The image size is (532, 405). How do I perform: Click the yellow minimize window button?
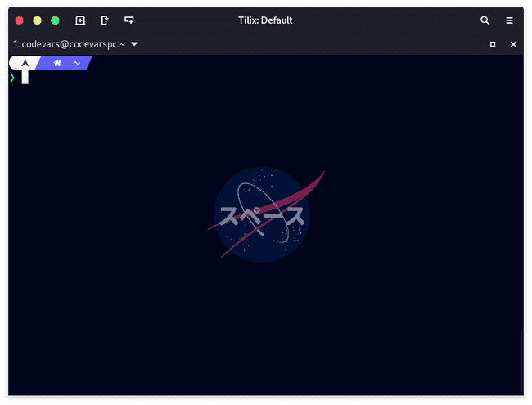pos(38,20)
